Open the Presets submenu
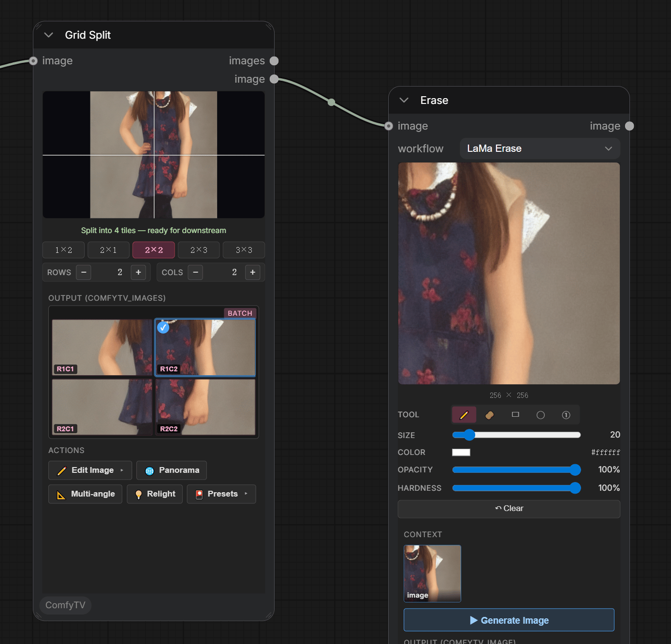Image resolution: width=671 pixels, height=644 pixels. click(221, 494)
